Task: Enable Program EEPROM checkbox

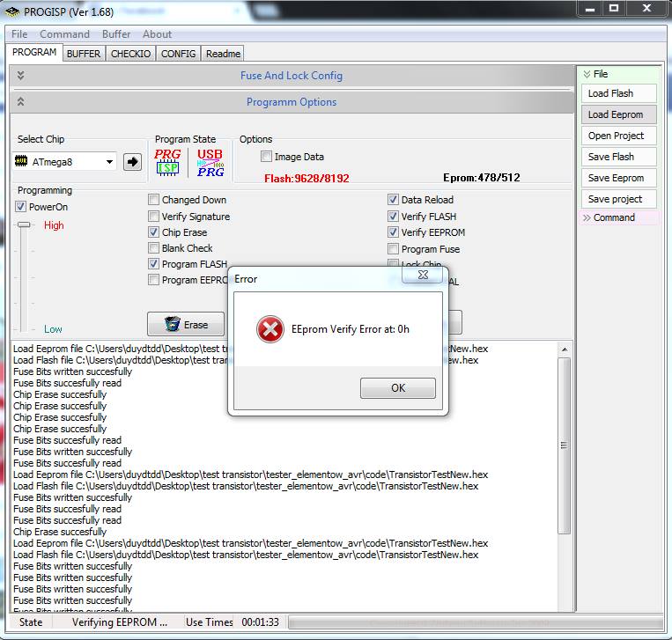Action: click(153, 280)
